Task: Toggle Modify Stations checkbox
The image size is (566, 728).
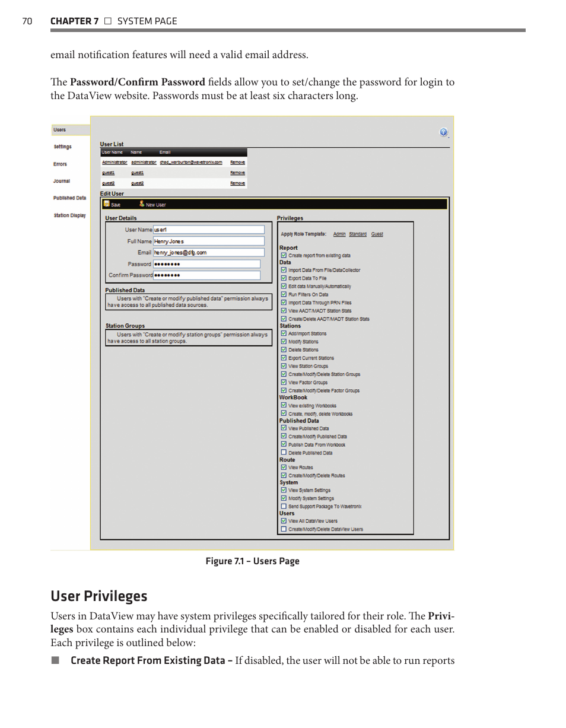Action: (284, 342)
